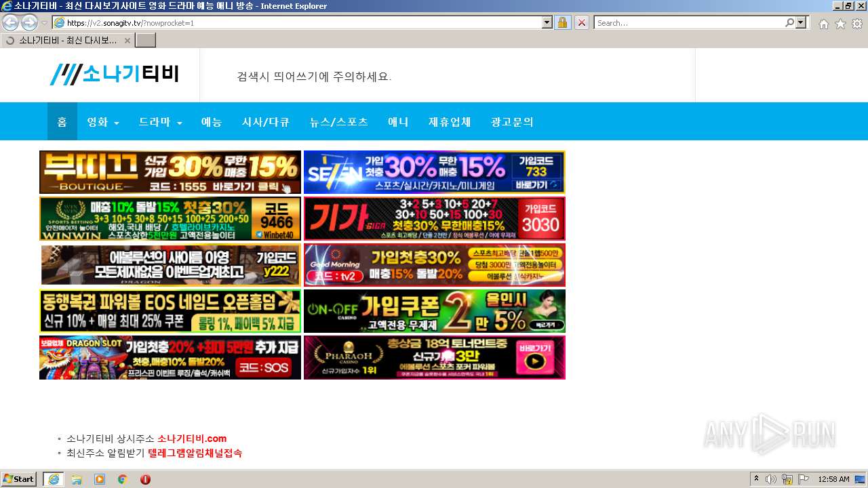Open the 광고문의 menu item

click(x=512, y=122)
